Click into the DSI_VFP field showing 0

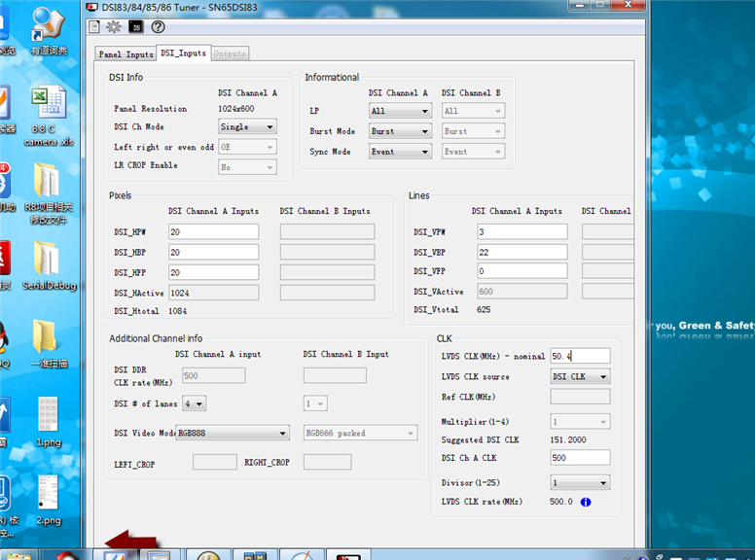[522, 271]
